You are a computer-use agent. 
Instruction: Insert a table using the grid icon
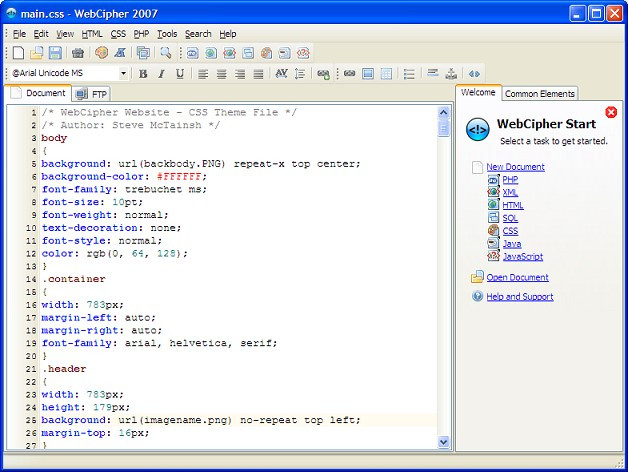pos(386,74)
